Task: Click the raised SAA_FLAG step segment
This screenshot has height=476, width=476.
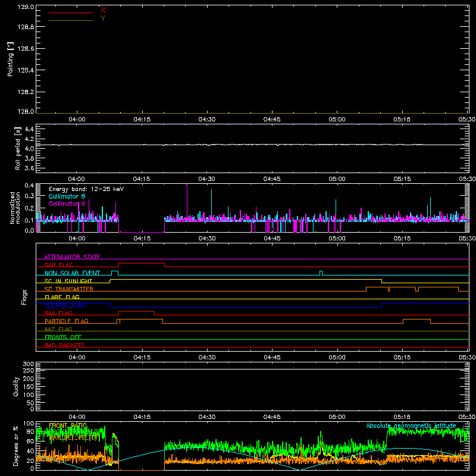Action: 136,311
